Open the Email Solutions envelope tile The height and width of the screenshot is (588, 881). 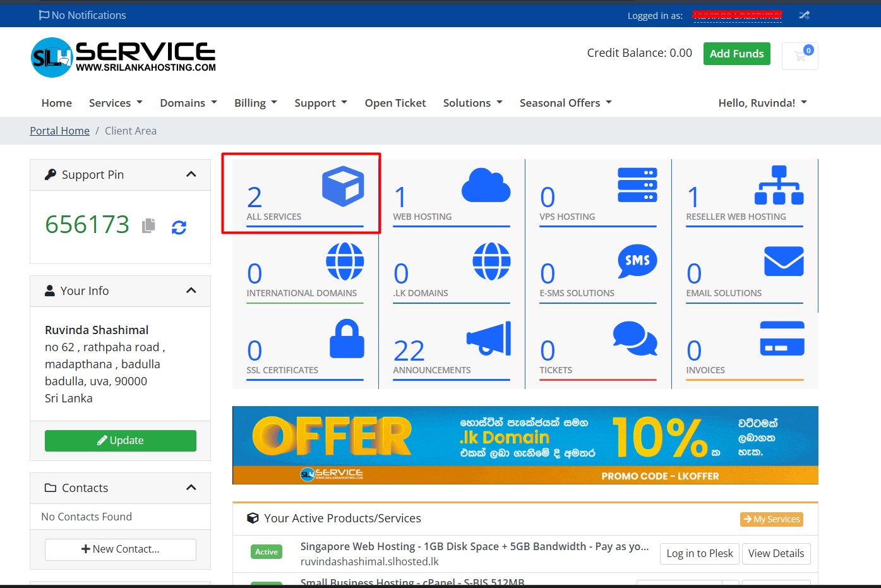[783, 261]
